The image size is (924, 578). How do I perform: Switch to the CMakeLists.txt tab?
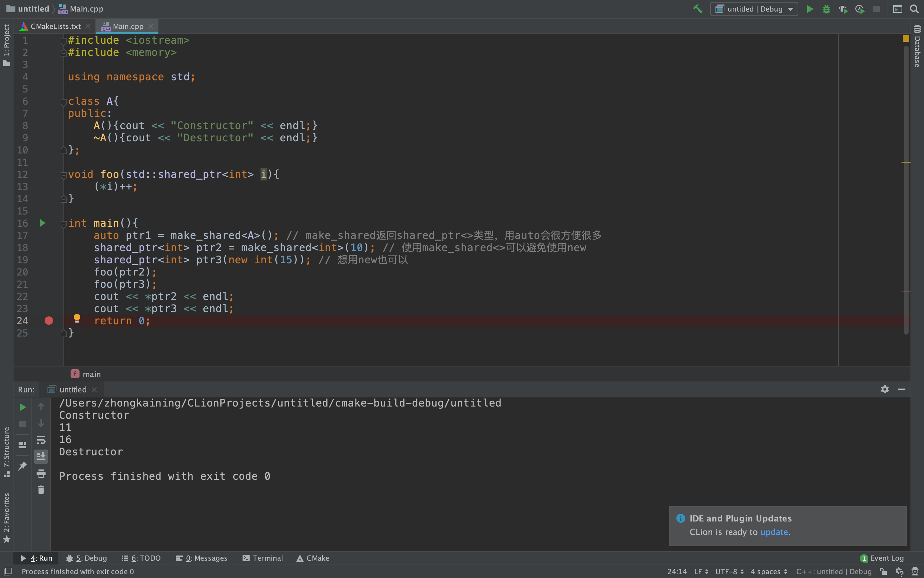tap(56, 26)
